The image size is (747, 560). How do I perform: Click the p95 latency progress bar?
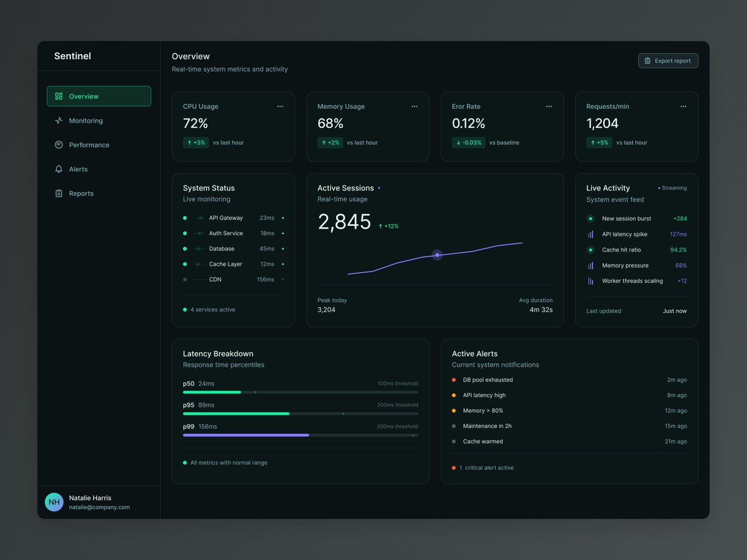click(301, 413)
